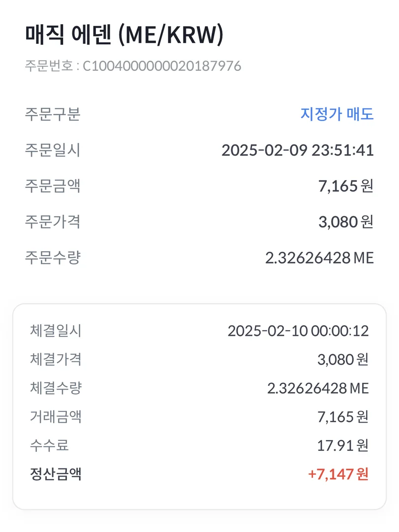
Task: Select the 주문수량 value 2.32626428 ME
Action: click(x=319, y=258)
